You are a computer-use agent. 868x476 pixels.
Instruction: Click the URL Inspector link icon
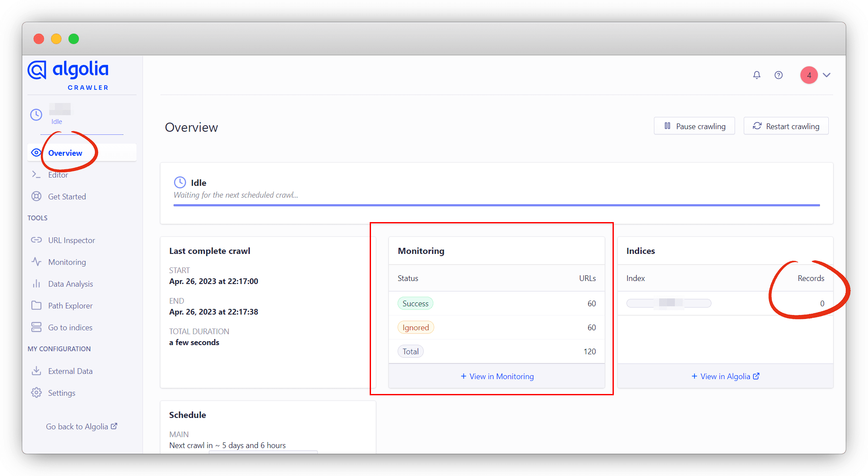36,240
